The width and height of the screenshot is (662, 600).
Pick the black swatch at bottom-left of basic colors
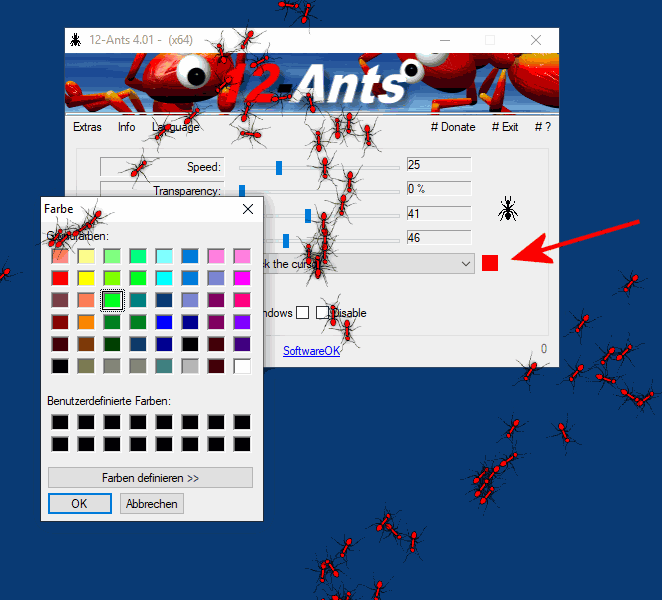click(60, 366)
